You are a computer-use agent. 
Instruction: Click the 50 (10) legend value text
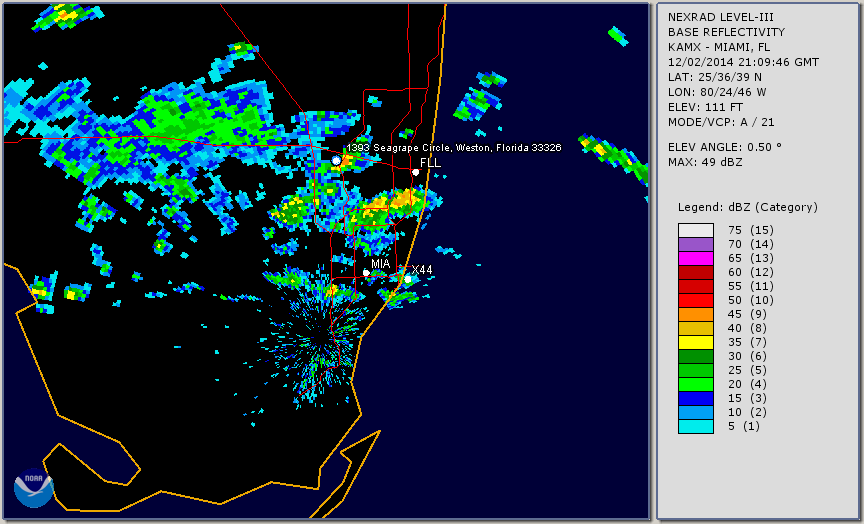click(750, 300)
